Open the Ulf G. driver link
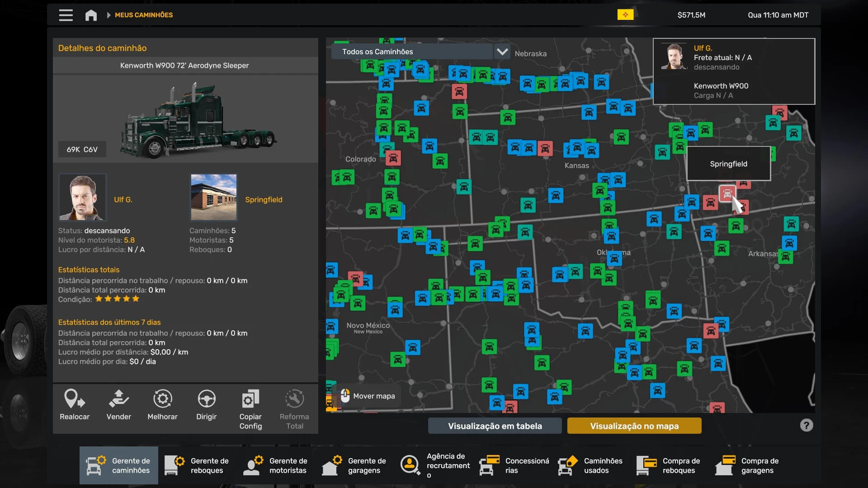This screenshot has height=488, width=868. coord(123,200)
